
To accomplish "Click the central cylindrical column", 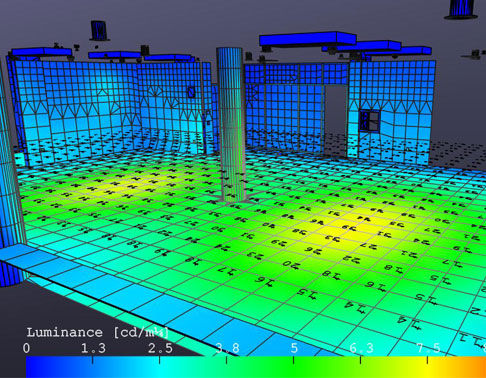I will [232, 125].
